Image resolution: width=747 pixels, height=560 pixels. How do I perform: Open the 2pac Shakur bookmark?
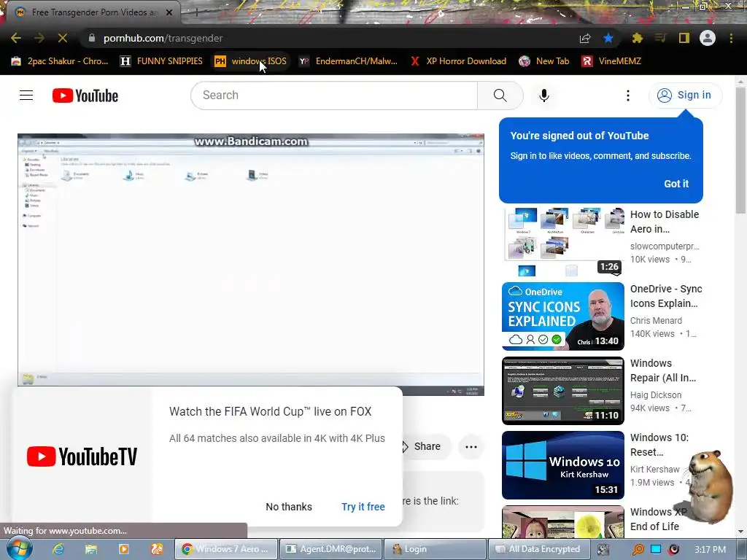(60, 61)
